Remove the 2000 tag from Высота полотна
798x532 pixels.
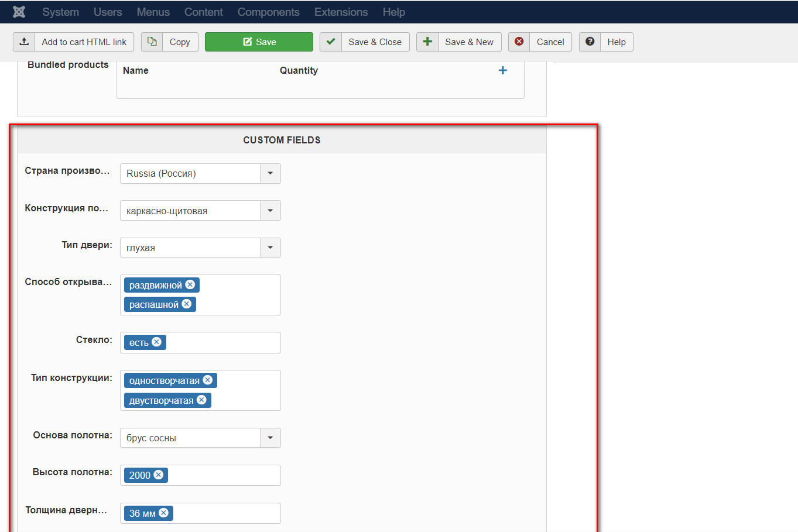point(159,475)
